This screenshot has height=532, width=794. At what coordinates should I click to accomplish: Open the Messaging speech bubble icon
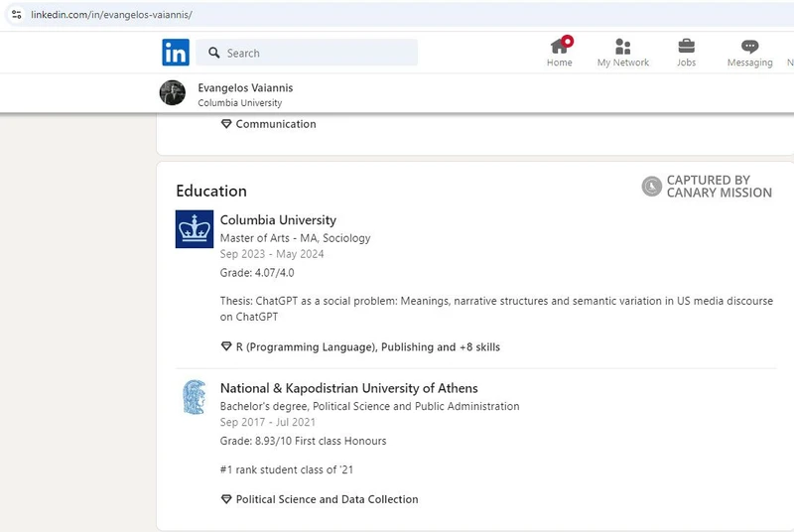pyautogui.click(x=750, y=47)
